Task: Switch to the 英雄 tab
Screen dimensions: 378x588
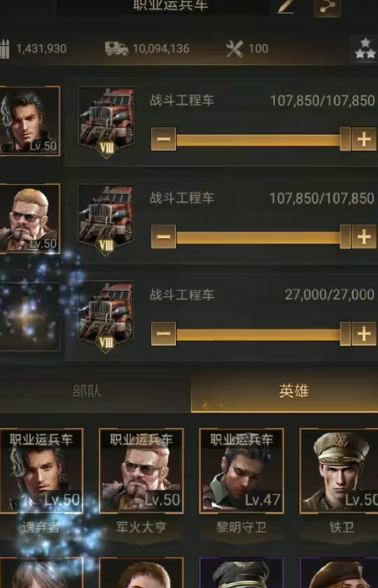Action: 293,391
